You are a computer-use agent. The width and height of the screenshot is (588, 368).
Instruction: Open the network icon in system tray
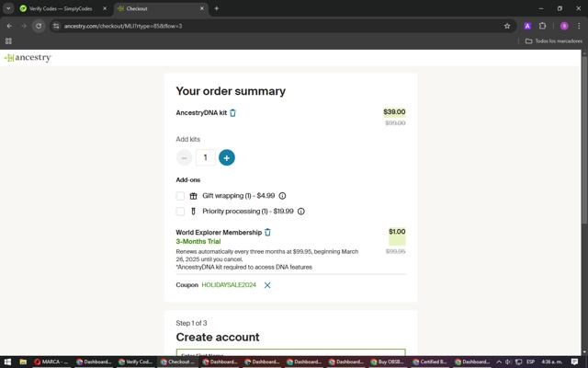518,362
